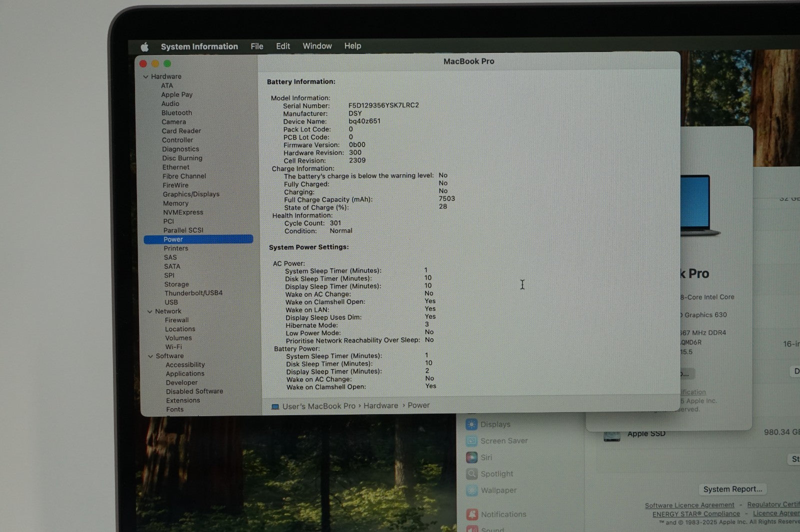Image resolution: width=800 pixels, height=532 pixels.
Task: Select Volumes under Network
Action: coord(178,338)
